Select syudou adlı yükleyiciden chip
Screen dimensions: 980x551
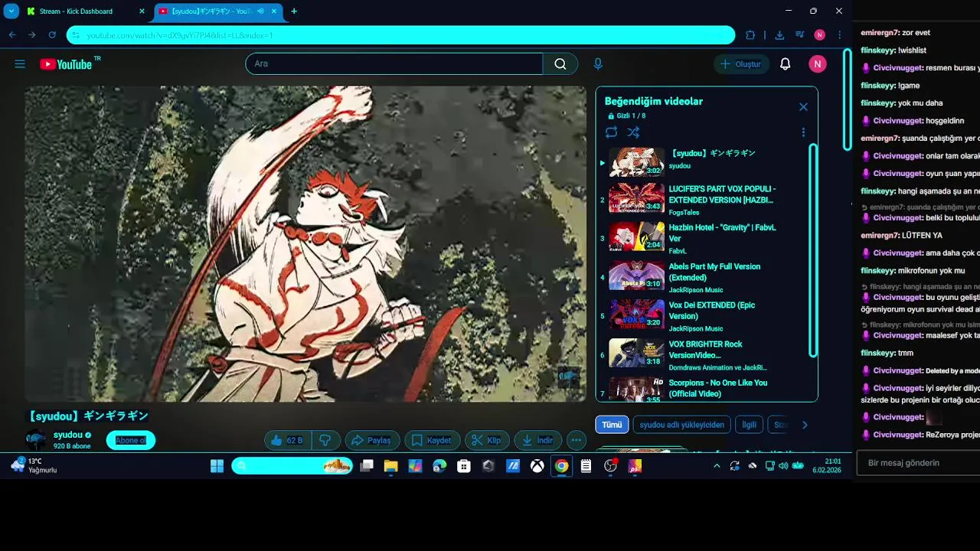click(x=681, y=425)
